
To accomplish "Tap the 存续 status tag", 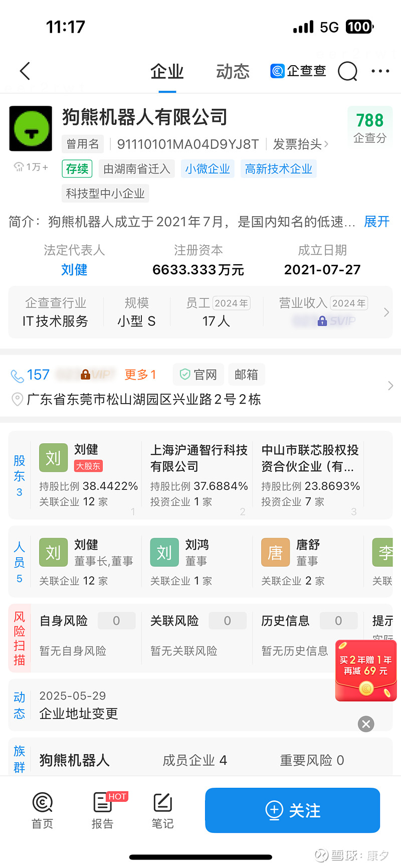I will (x=77, y=169).
